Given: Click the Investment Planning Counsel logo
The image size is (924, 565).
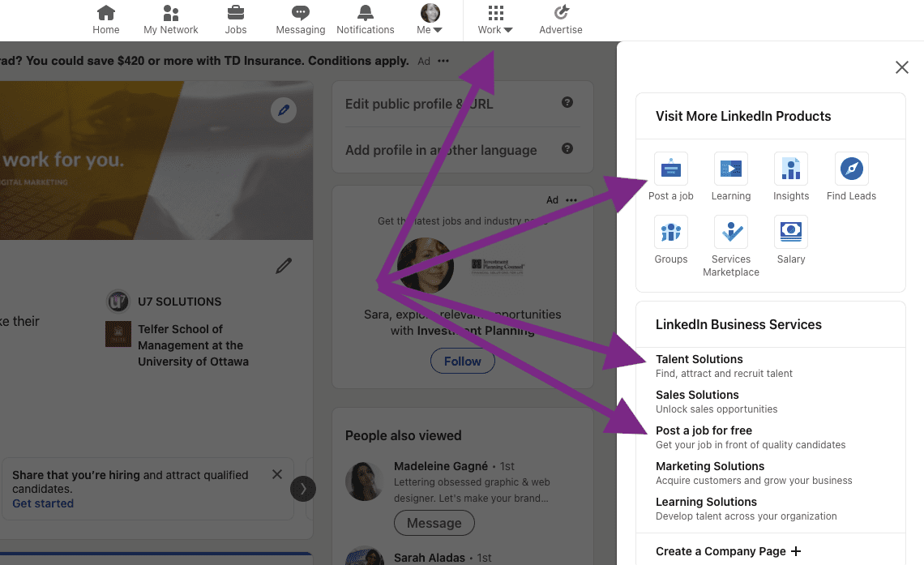Looking at the screenshot, I should click(498, 267).
